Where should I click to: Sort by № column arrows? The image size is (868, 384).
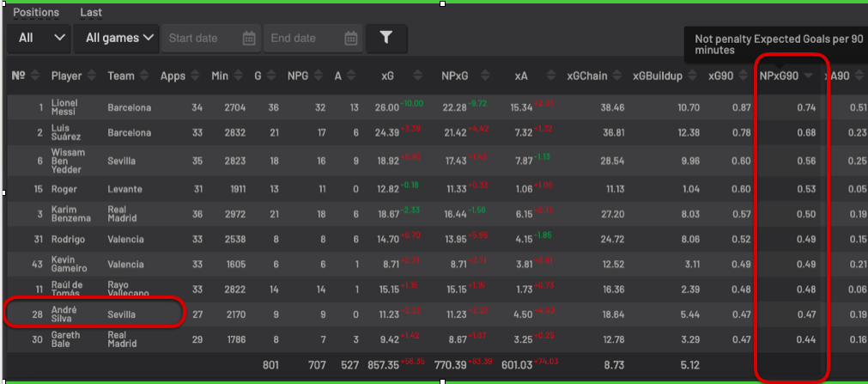click(35, 76)
